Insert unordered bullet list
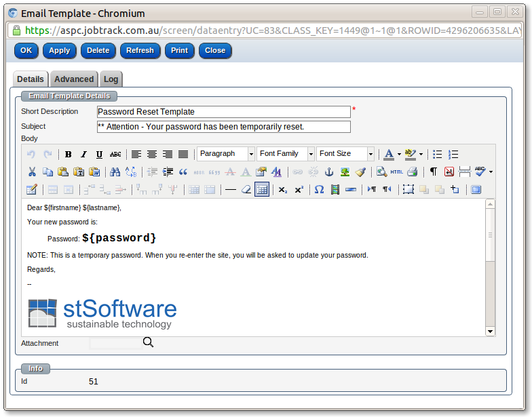Image resolution: width=532 pixels, height=417 pixels. point(438,155)
